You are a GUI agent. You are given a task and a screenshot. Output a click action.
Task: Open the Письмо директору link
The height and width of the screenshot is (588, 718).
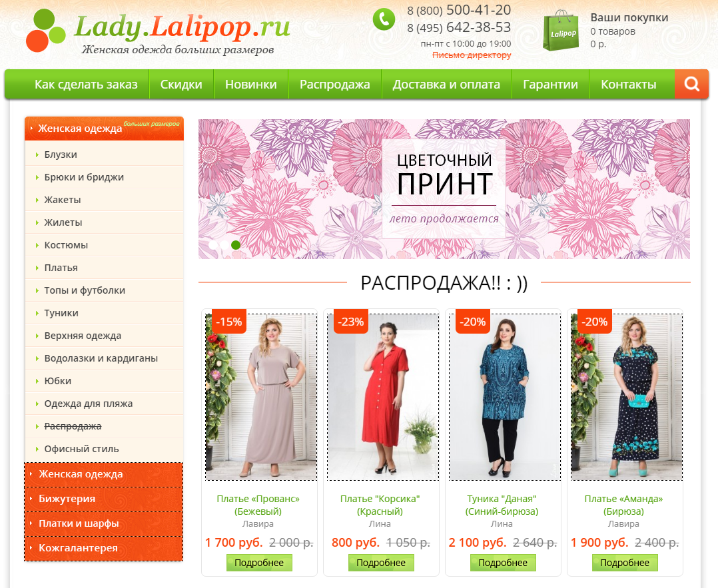coord(472,55)
